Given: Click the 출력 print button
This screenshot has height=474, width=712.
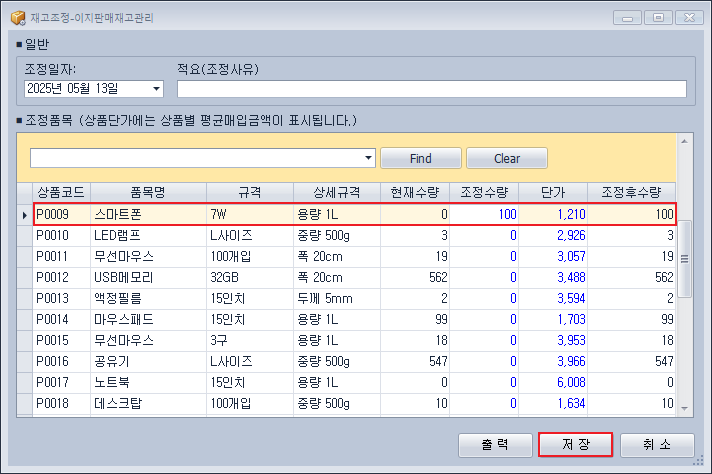Looking at the screenshot, I should click(x=495, y=444).
